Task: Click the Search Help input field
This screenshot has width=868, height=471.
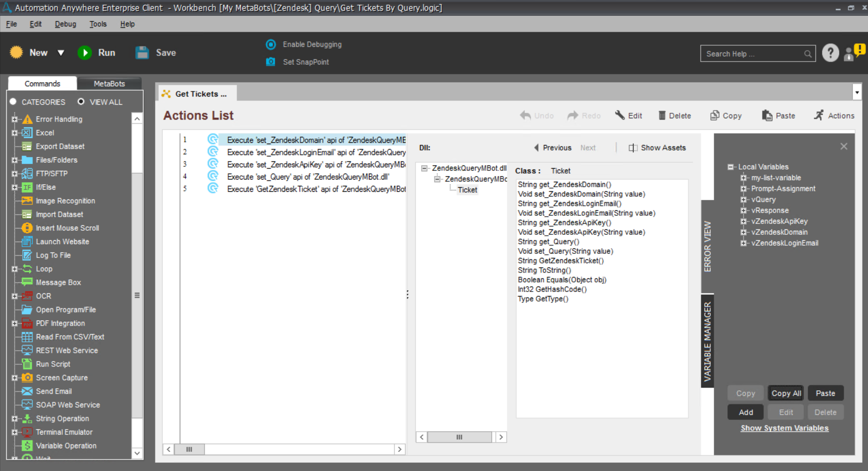Action: click(752, 53)
